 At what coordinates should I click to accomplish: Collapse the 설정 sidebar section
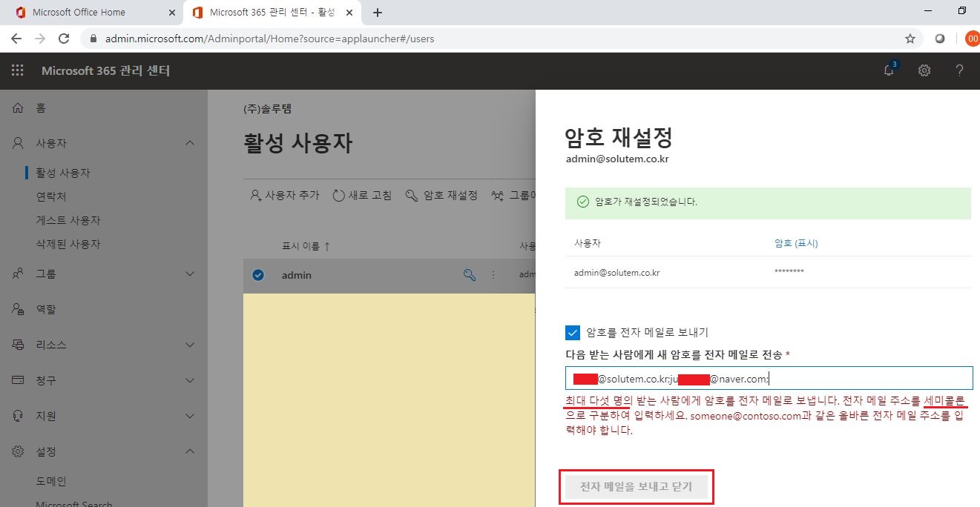pos(190,451)
